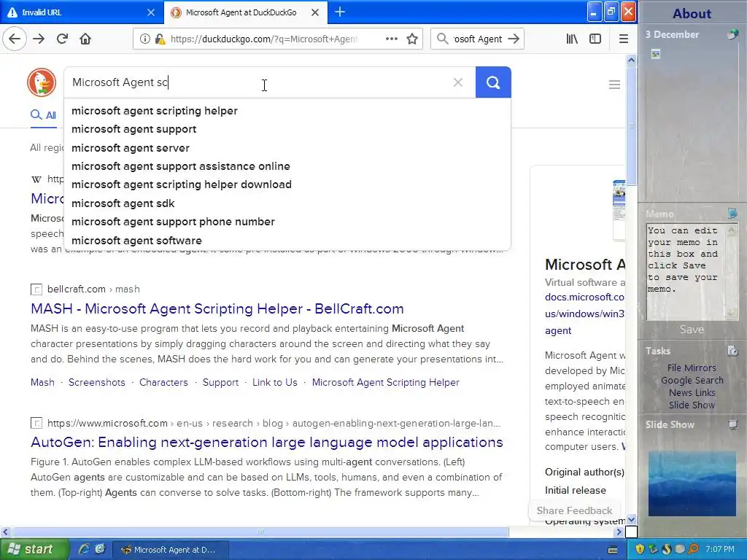Click the horizontal scrollbar thumb
Image resolution: width=747 pixels, height=560 pixels.
click(260, 532)
